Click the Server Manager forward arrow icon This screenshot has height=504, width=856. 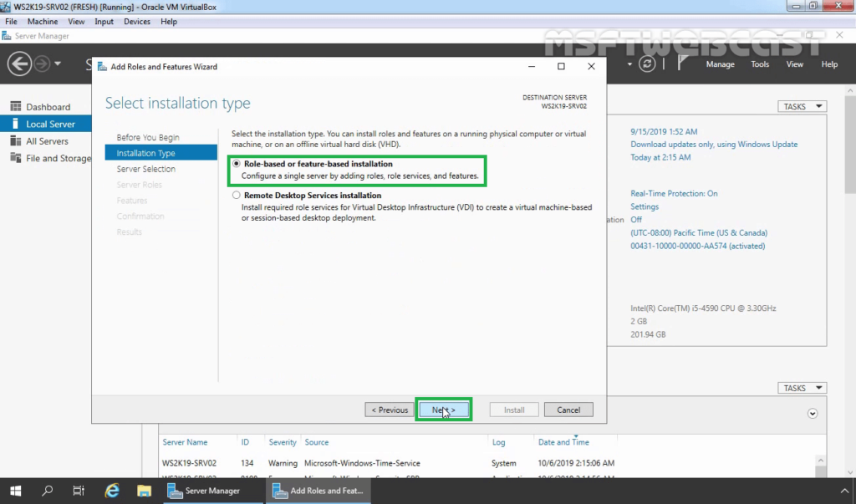click(x=42, y=64)
